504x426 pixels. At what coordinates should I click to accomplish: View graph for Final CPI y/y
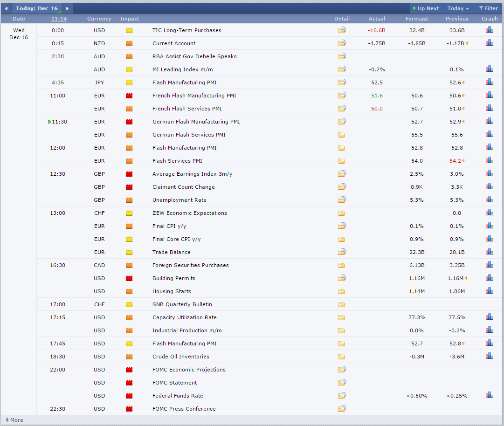click(489, 226)
